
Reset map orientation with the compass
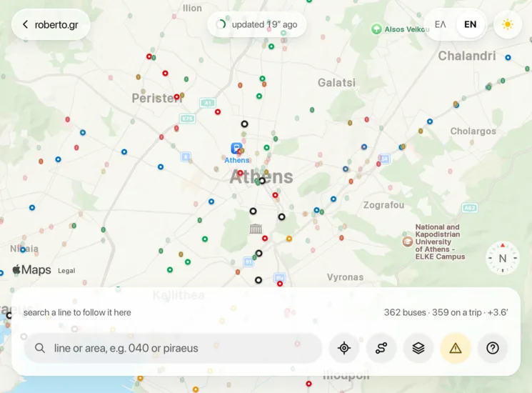(503, 258)
